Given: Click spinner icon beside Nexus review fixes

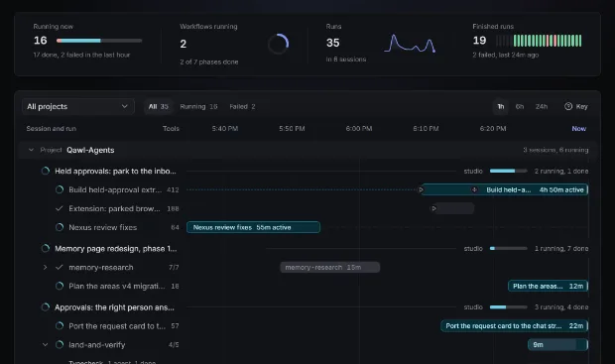Looking at the screenshot, I should pyautogui.click(x=60, y=227).
